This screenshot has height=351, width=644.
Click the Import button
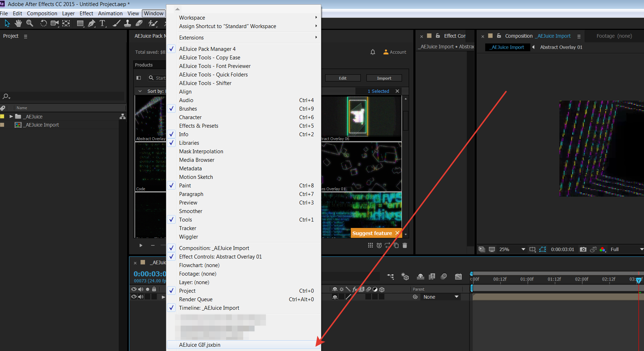point(384,78)
